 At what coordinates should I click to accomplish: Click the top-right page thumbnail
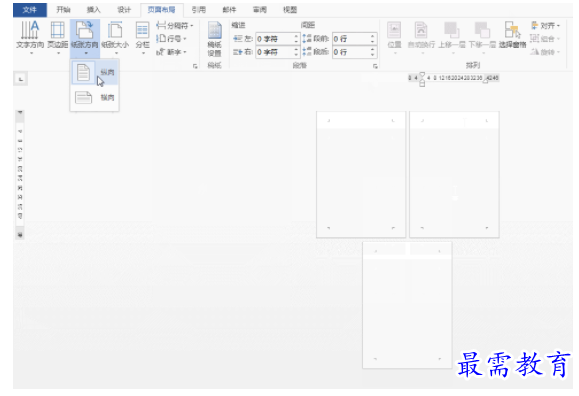[454, 174]
